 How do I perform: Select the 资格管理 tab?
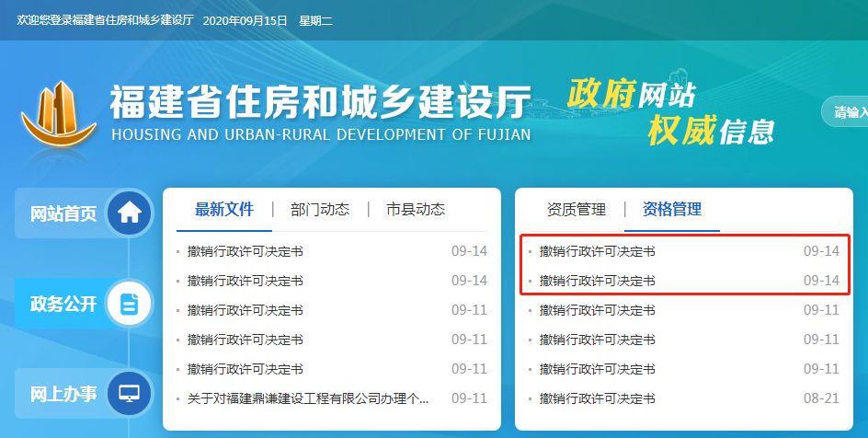671,209
